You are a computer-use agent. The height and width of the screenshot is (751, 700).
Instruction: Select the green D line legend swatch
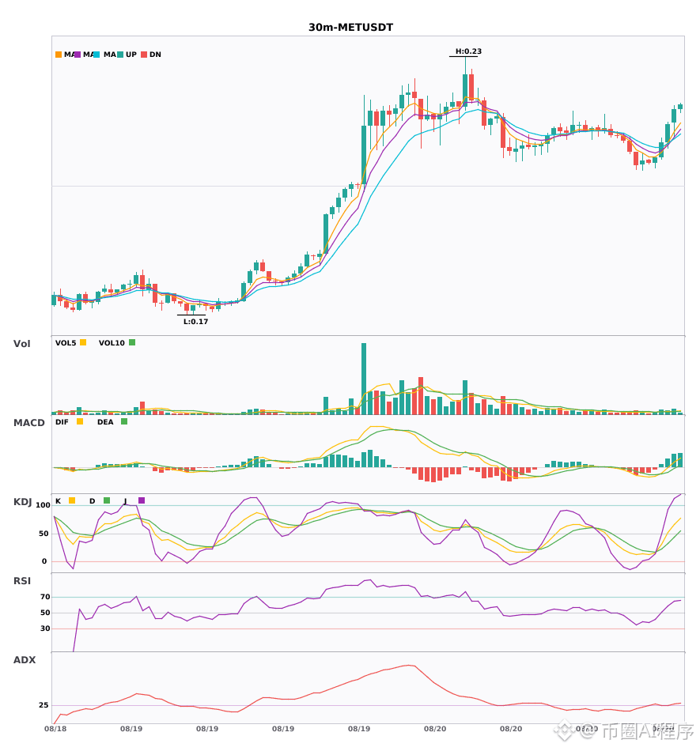coord(107,500)
